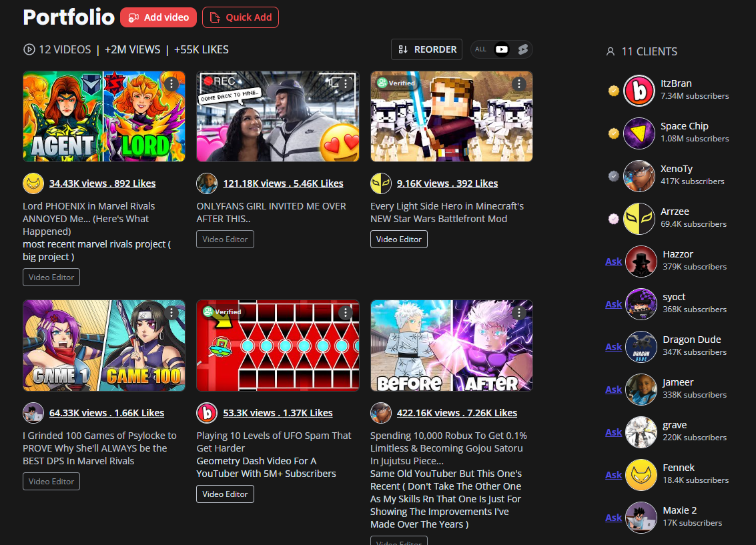Filter portfolio to YouTube Shorts videos

coord(522,49)
